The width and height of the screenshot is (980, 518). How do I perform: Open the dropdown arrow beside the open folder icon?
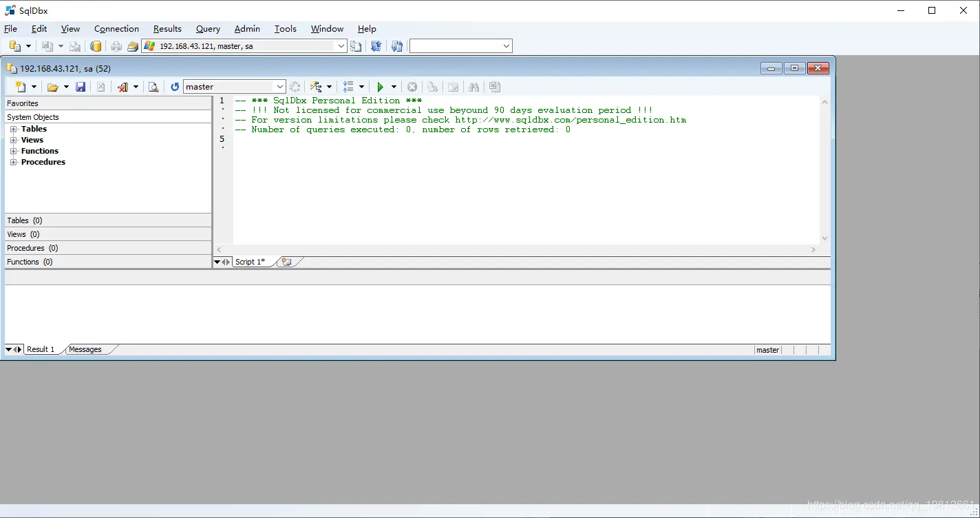click(x=66, y=87)
